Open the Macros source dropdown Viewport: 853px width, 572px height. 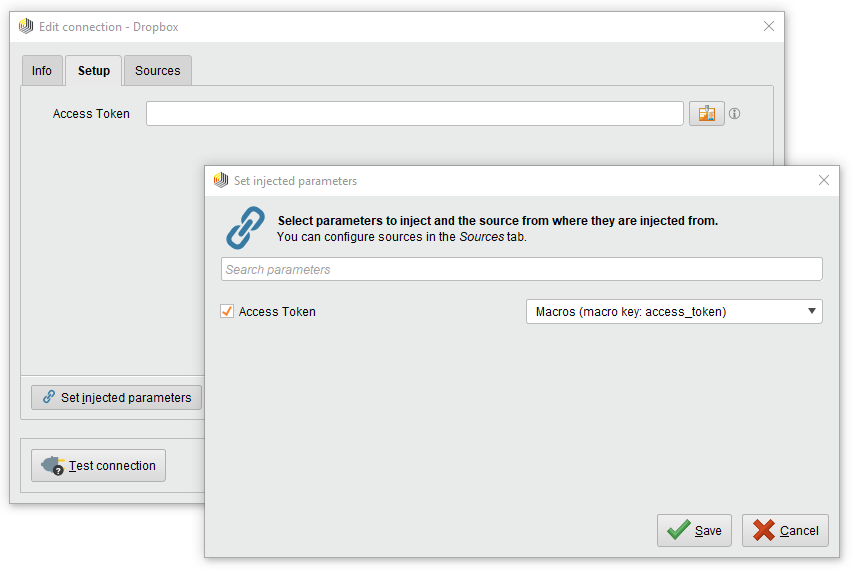[x=674, y=312]
